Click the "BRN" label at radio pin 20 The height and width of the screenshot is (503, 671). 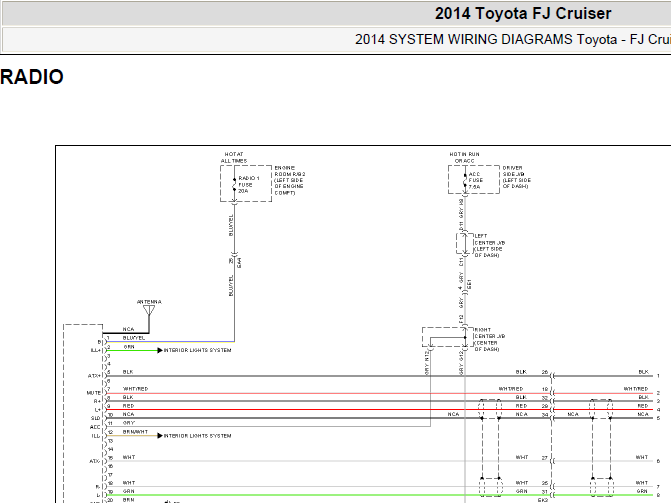click(128, 500)
